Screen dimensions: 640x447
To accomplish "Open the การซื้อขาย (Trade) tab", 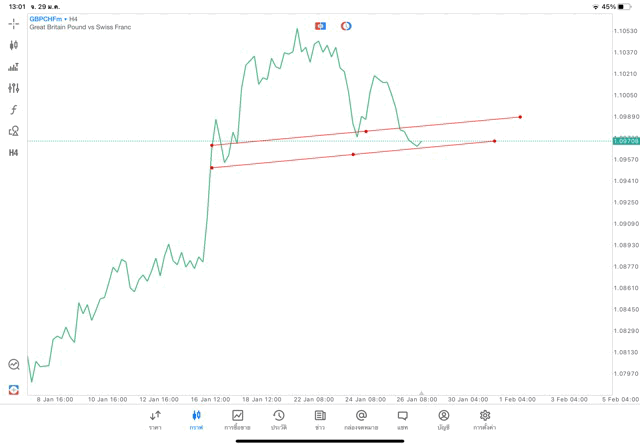I will coord(237,420).
